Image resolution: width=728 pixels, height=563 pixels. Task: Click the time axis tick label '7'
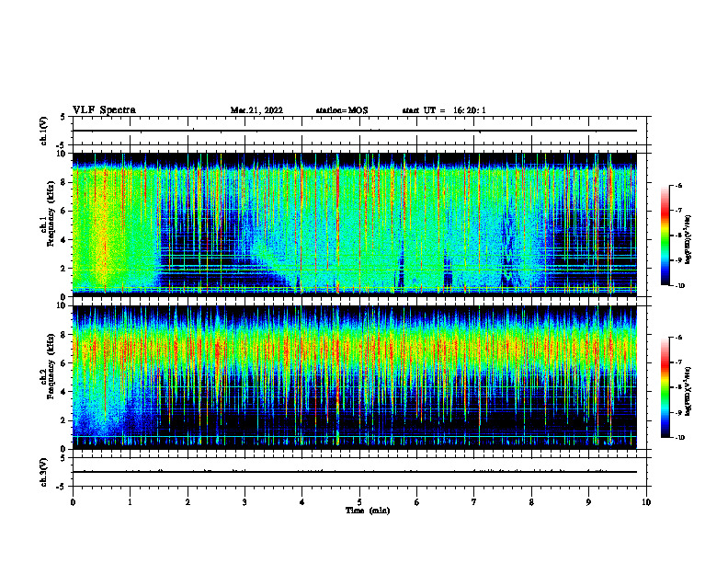pos(474,502)
